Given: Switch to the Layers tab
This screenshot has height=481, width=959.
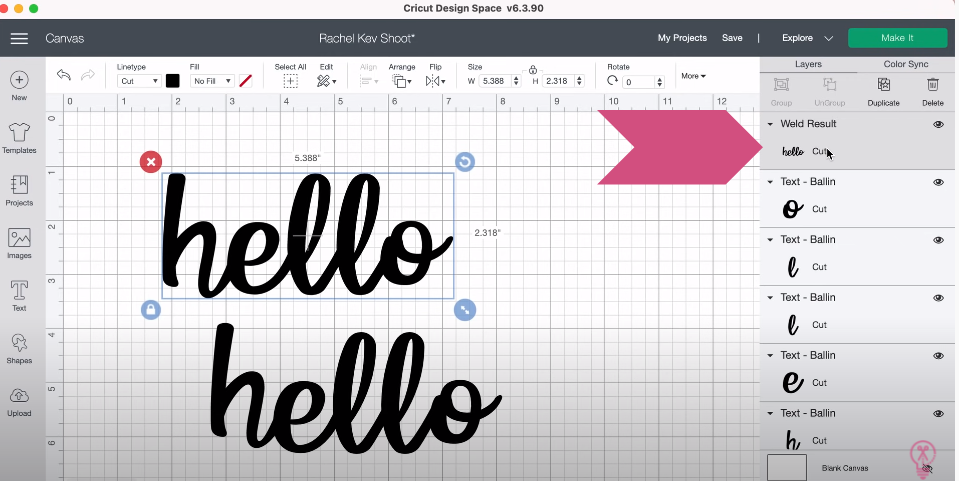Looking at the screenshot, I should pyautogui.click(x=808, y=64).
